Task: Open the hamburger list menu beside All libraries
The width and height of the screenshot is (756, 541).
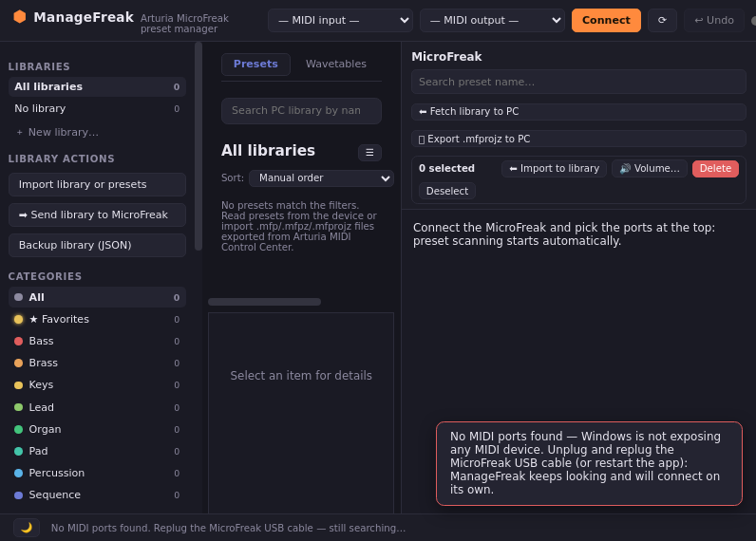Action: click(369, 153)
